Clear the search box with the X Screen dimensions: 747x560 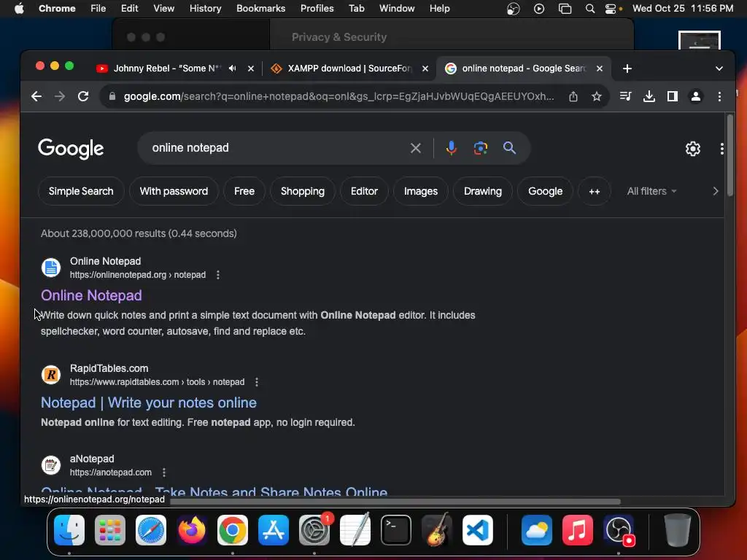[x=415, y=148]
